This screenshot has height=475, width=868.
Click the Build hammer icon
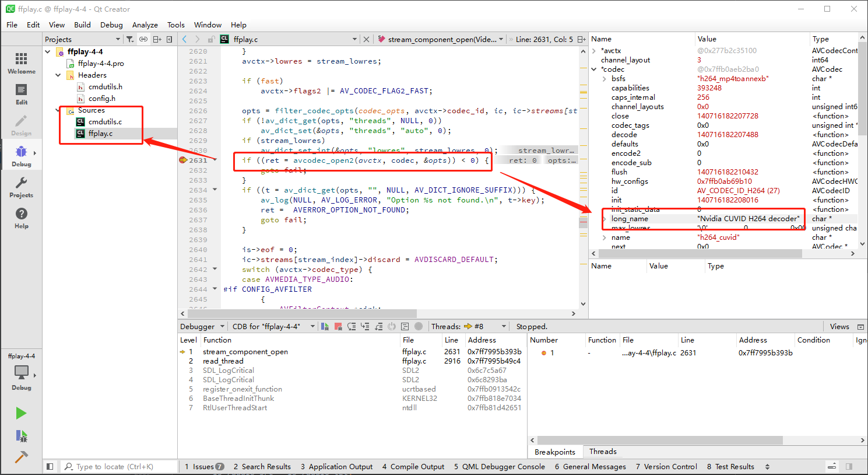(21, 457)
